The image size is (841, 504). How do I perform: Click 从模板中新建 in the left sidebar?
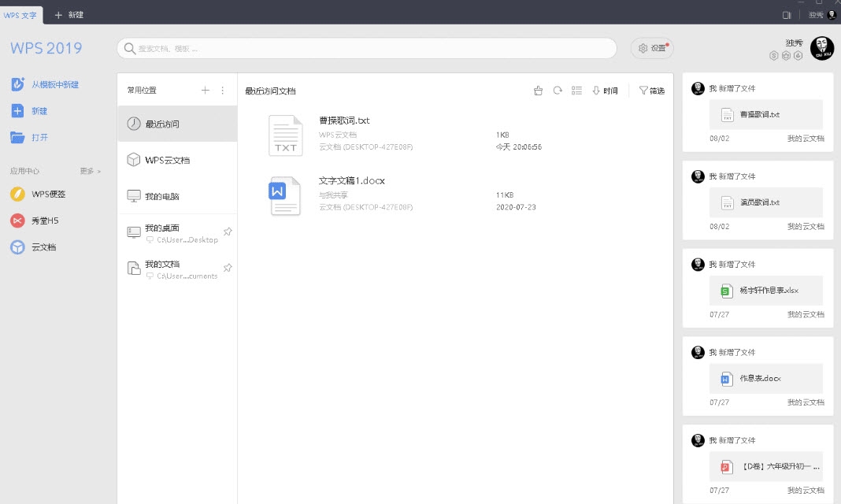pyautogui.click(x=54, y=84)
